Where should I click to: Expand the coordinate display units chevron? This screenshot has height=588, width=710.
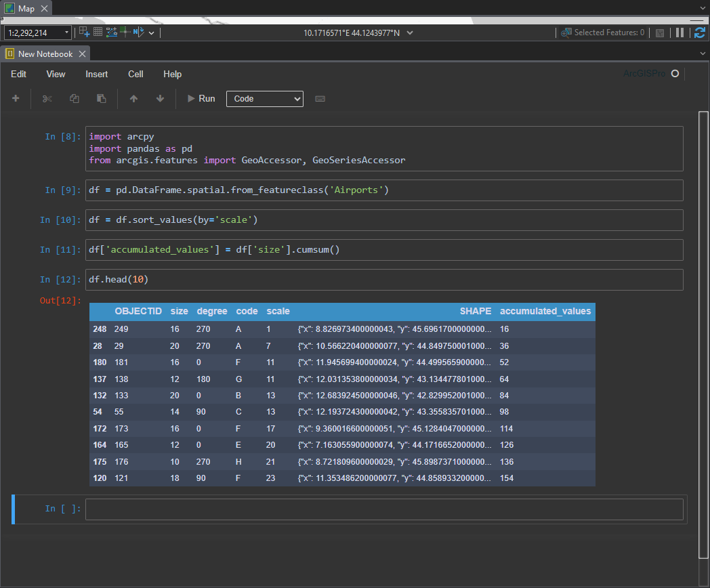tap(409, 33)
